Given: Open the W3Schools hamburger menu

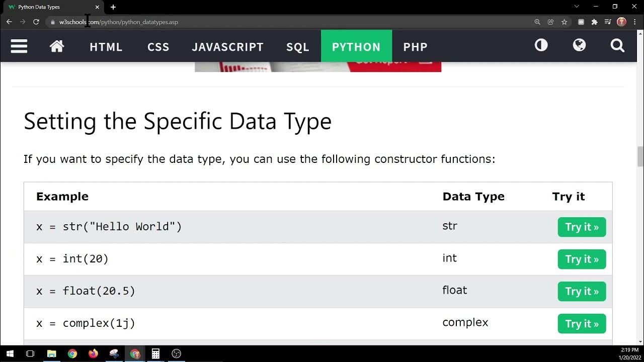Looking at the screenshot, I should tap(19, 46).
